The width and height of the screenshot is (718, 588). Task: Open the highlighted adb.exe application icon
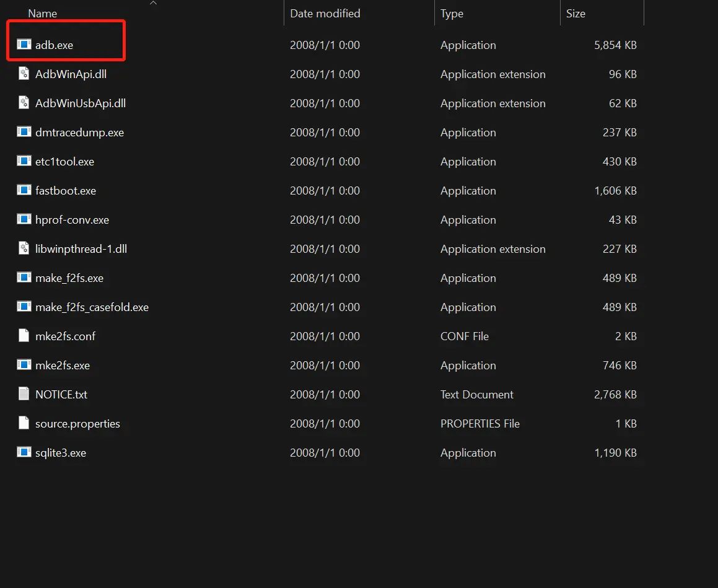pyautogui.click(x=24, y=45)
